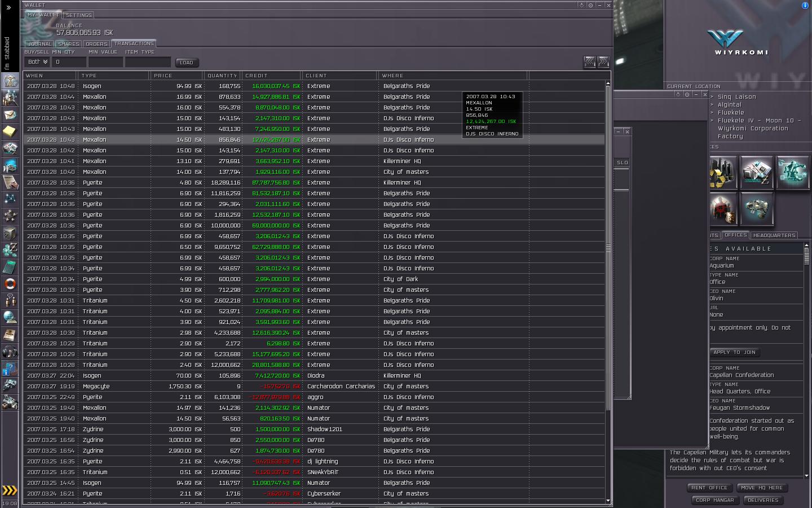The width and height of the screenshot is (812, 508).
Task: Sort transactions by the Credit column header
Action: tap(272, 76)
